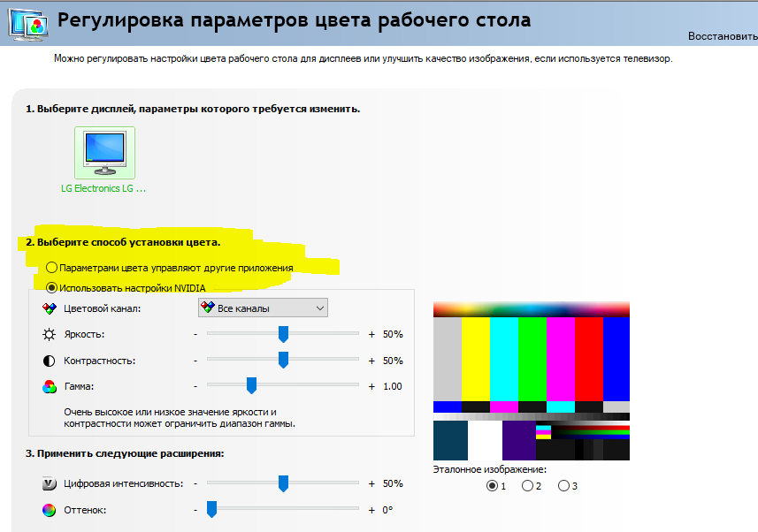
Task: Click the Гамма slider handle
Action: pyautogui.click(x=251, y=386)
